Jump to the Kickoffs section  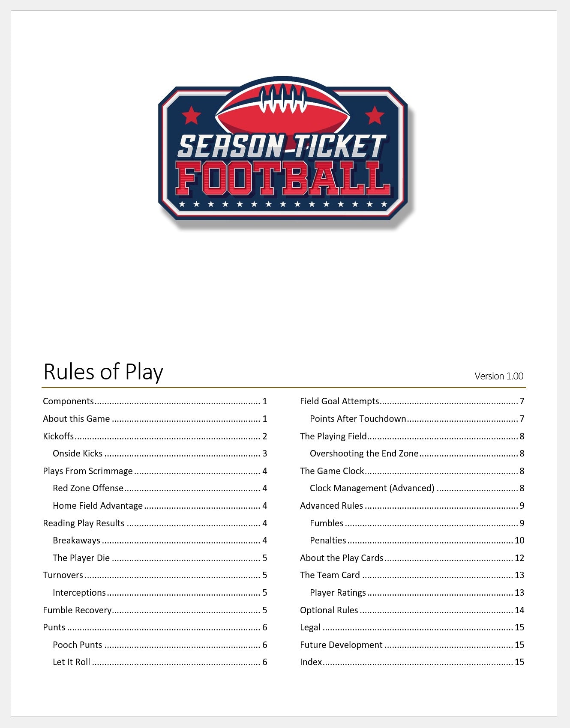[x=58, y=436]
